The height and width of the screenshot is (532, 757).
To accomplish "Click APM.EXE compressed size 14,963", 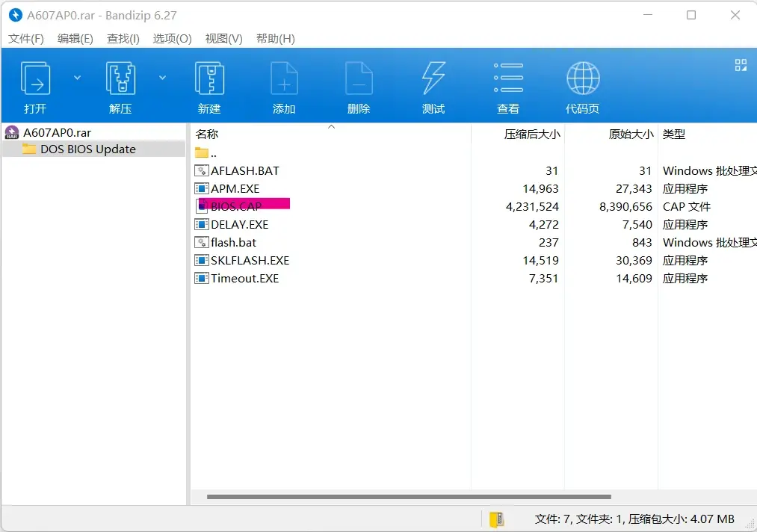I will click(541, 189).
